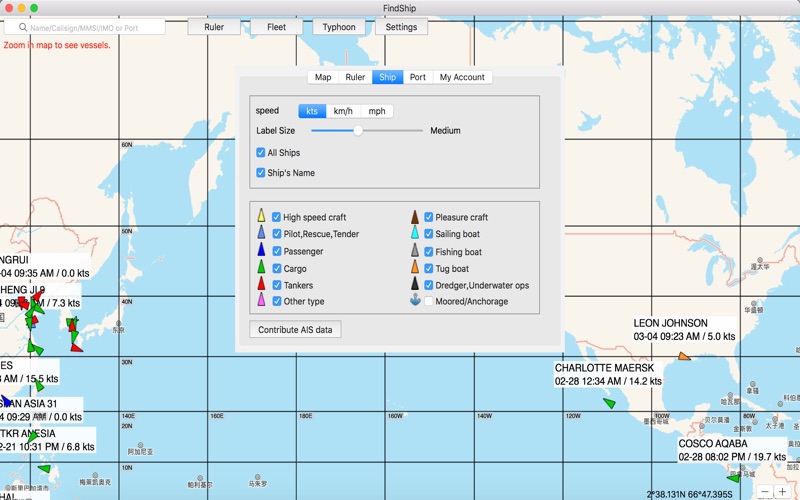Select the LEON JOHNSON vessel marker on map
This screenshot has height=500, width=800.
[x=684, y=356]
